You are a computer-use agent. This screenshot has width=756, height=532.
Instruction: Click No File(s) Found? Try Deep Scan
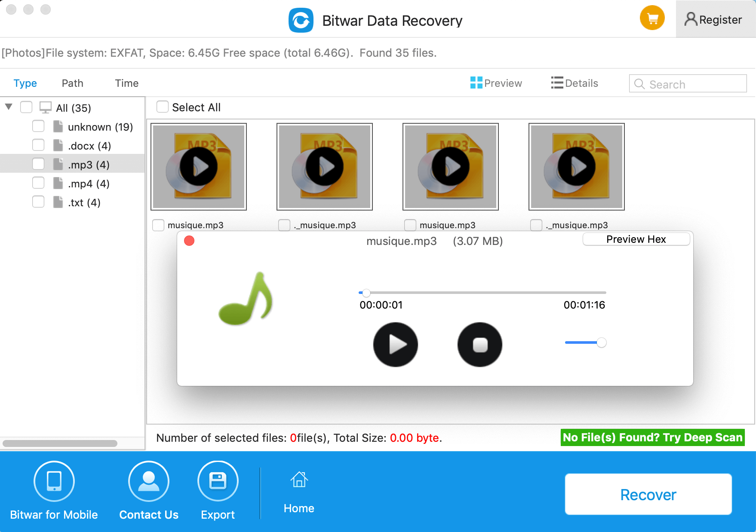tap(653, 437)
